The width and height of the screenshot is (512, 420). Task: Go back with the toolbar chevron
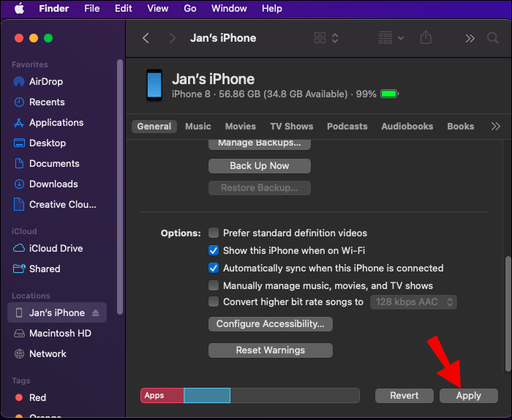(x=146, y=38)
